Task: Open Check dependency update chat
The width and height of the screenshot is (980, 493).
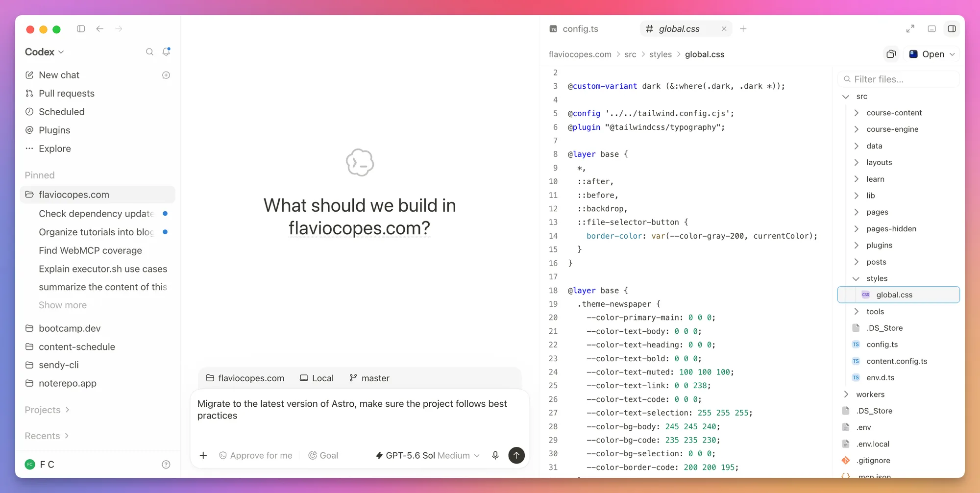Action: [x=98, y=214]
